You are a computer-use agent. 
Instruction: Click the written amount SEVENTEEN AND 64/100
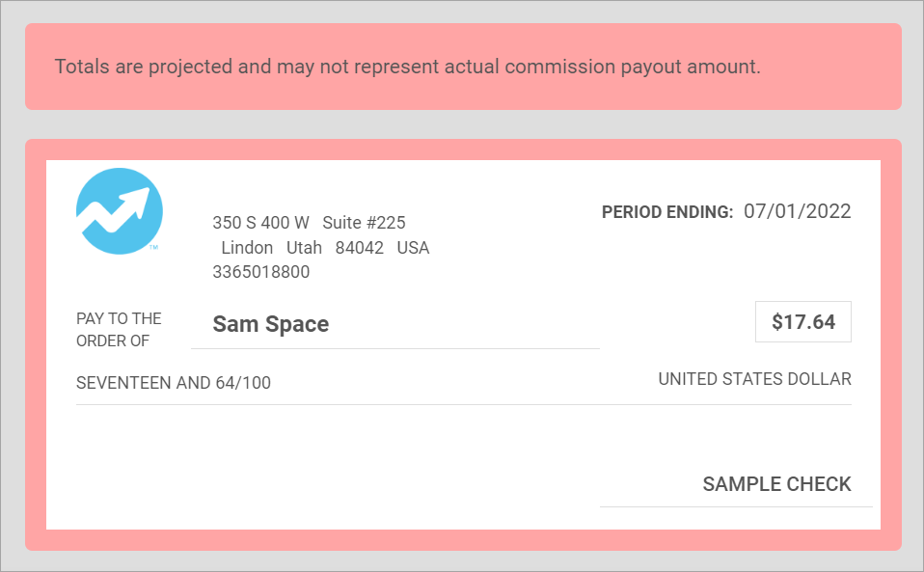(x=174, y=383)
